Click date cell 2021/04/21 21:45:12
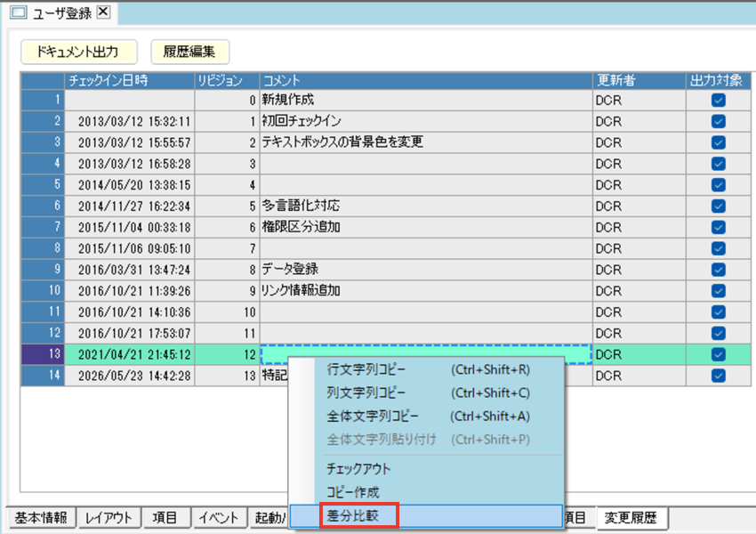This screenshot has height=534, width=756. (130, 354)
